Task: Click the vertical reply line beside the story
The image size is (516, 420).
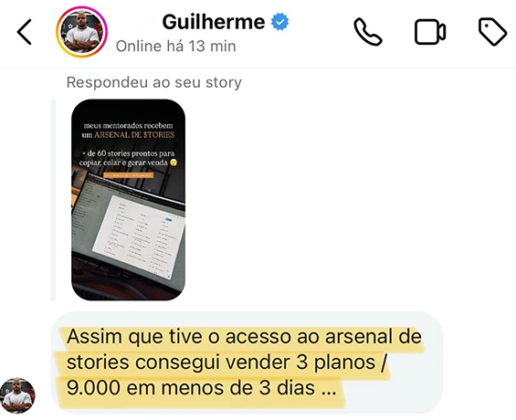Action: (53, 200)
